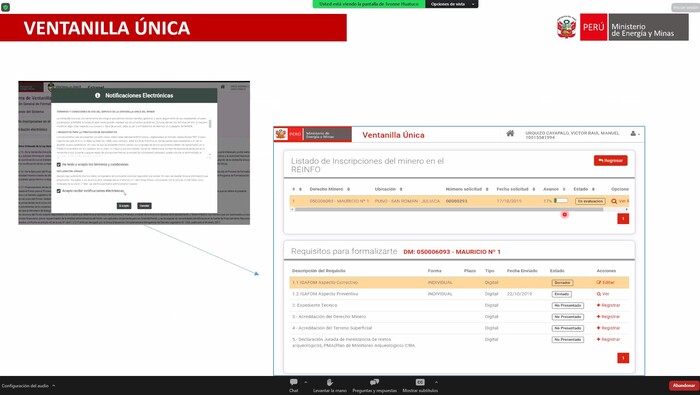700x395 pixels.
Task: Click Mostrar subtítulos CC icon
Action: point(420,382)
